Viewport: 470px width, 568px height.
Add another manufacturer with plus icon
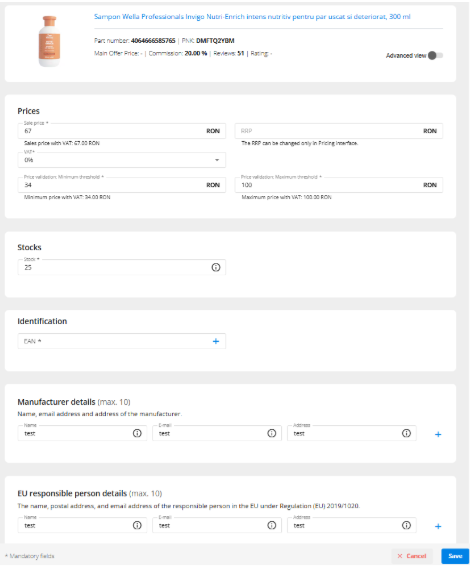438,434
